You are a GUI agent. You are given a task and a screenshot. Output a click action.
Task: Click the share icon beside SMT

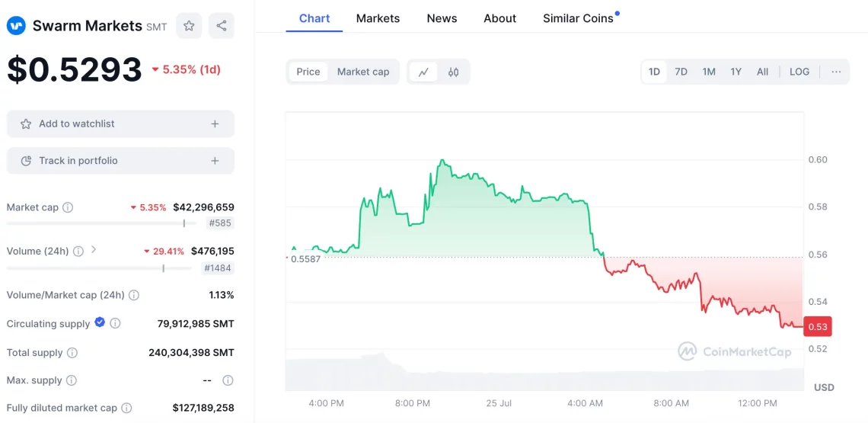point(222,25)
